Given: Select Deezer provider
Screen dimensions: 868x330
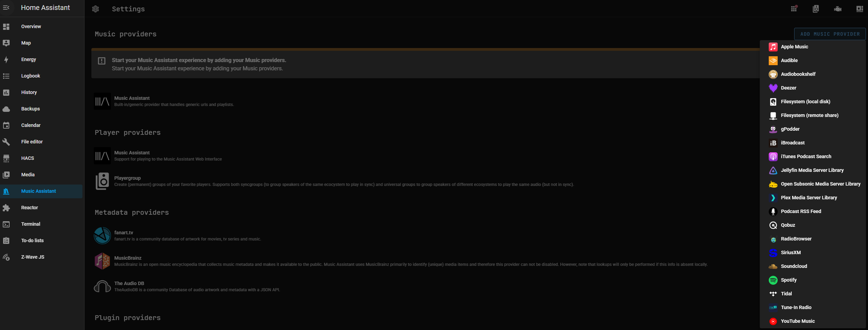Looking at the screenshot, I should (x=813, y=88).
